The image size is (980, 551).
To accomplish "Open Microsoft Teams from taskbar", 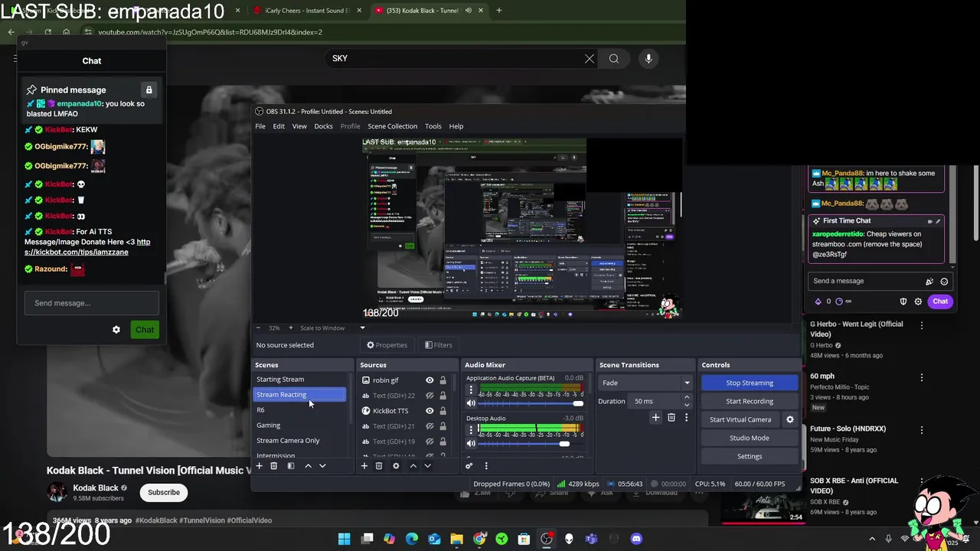I will 591,539.
